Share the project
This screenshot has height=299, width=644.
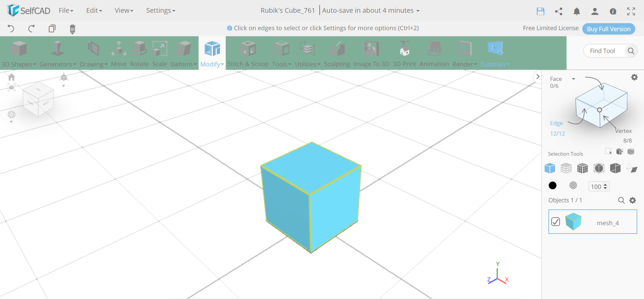558,11
